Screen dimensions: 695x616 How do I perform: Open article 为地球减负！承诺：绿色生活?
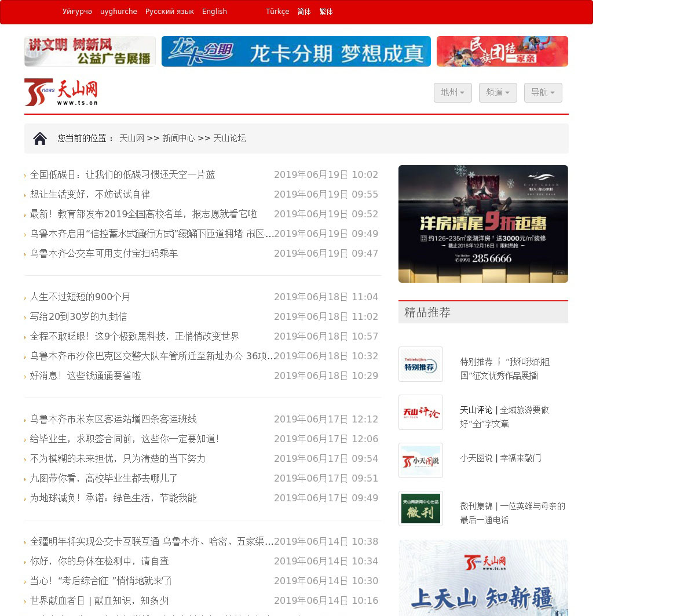coord(114,498)
